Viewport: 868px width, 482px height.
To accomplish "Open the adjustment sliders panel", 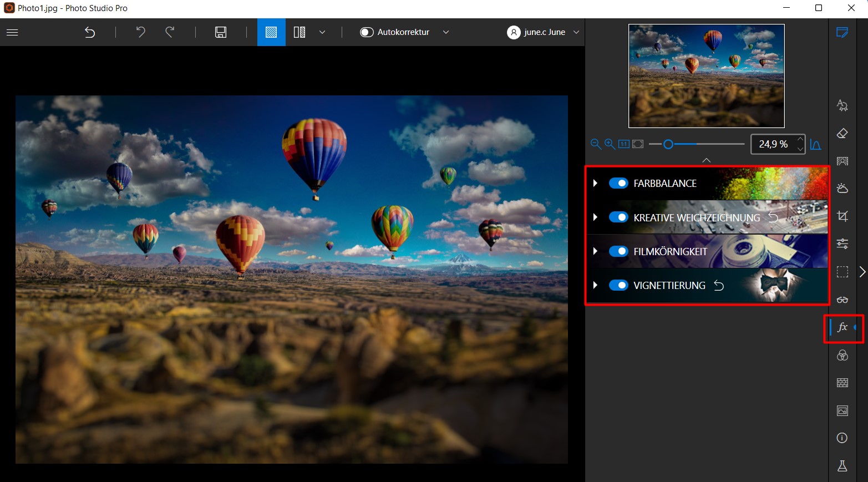I will click(x=842, y=243).
